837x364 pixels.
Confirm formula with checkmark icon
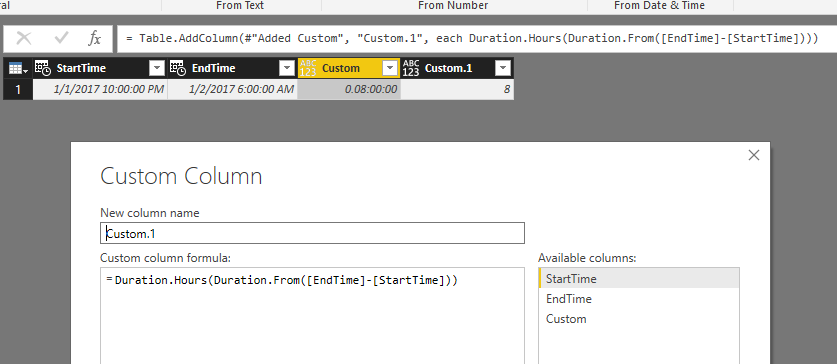pos(62,38)
